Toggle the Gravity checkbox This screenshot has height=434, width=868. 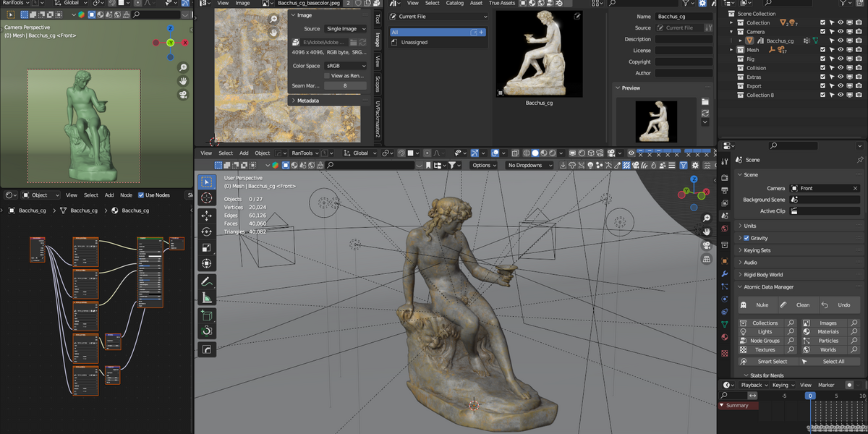click(746, 238)
